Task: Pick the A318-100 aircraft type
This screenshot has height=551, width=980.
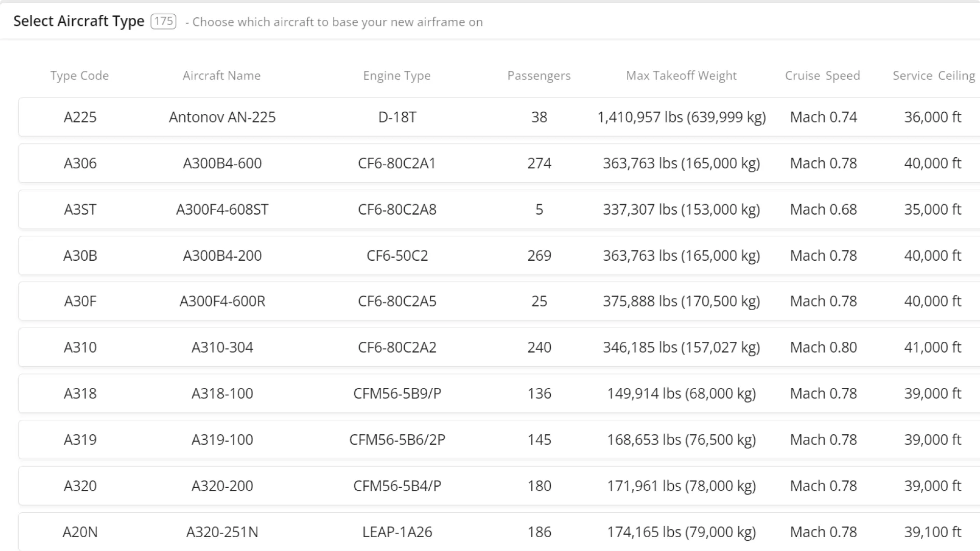Action: [222, 393]
